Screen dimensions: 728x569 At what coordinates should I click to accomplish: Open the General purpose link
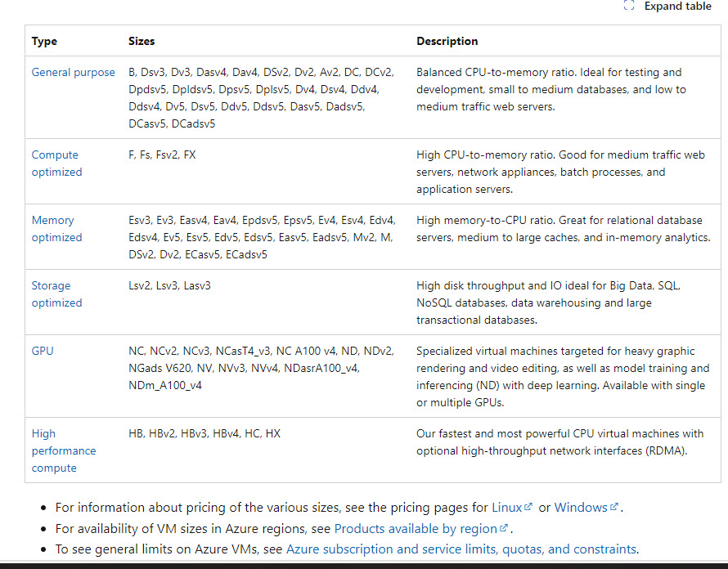tap(74, 73)
